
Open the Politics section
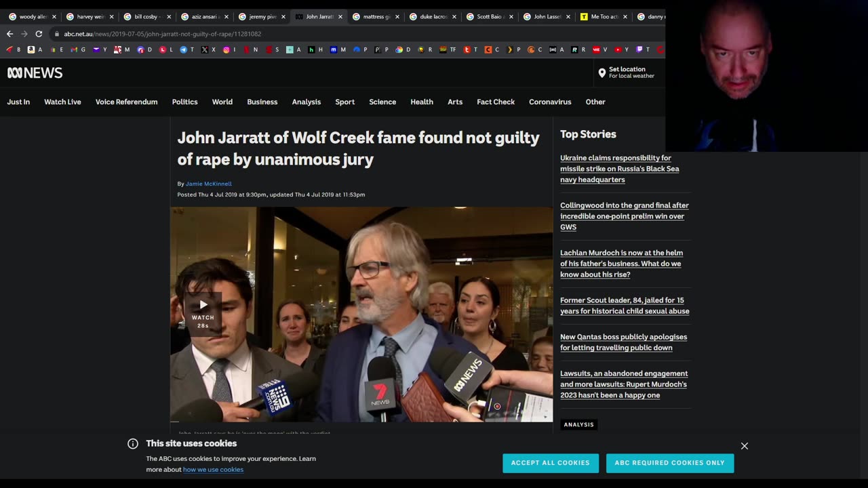point(184,102)
